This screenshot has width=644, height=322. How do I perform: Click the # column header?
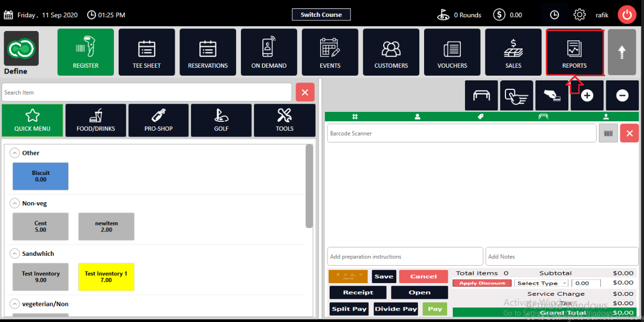pyautogui.click(x=355, y=117)
